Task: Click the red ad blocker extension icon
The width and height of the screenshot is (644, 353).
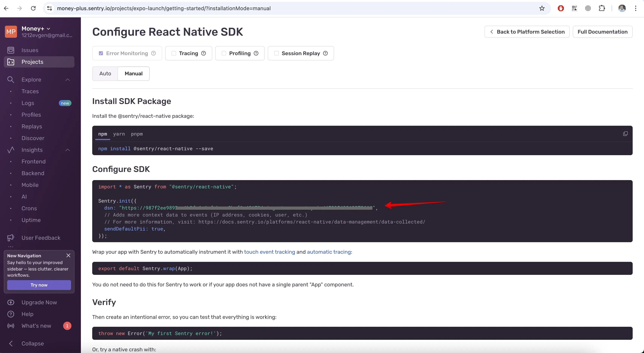Action: [x=561, y=8]
